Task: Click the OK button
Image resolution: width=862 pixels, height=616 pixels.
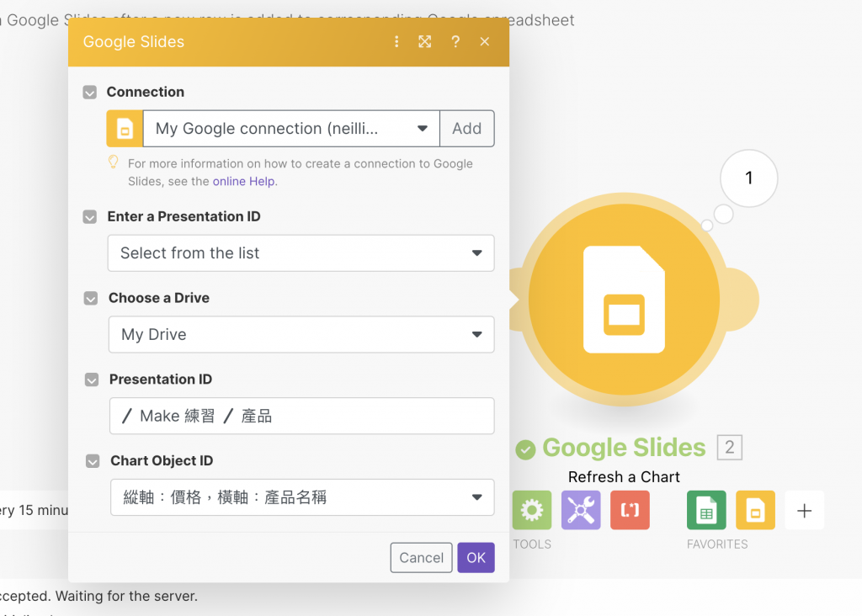Action: (476, 558)
